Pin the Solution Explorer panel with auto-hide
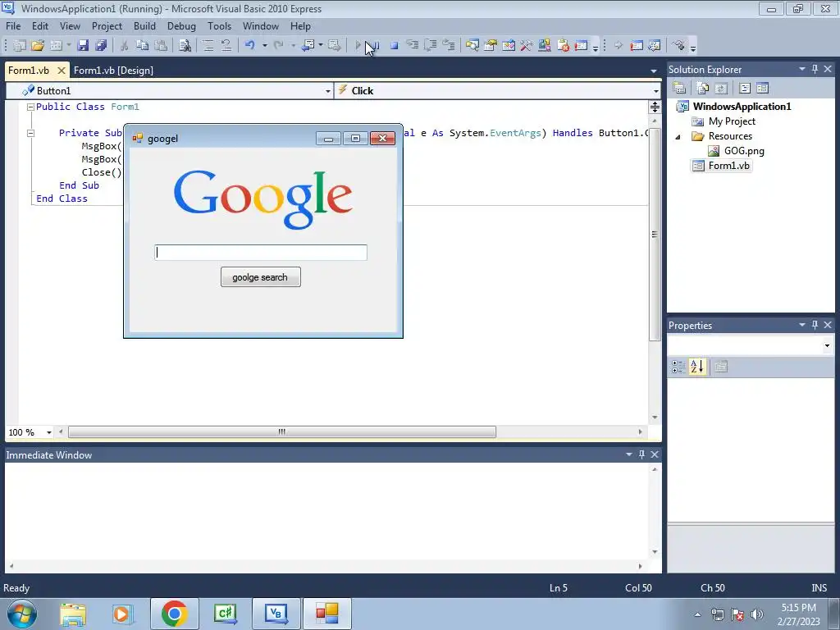 click(x=815, y=69)
